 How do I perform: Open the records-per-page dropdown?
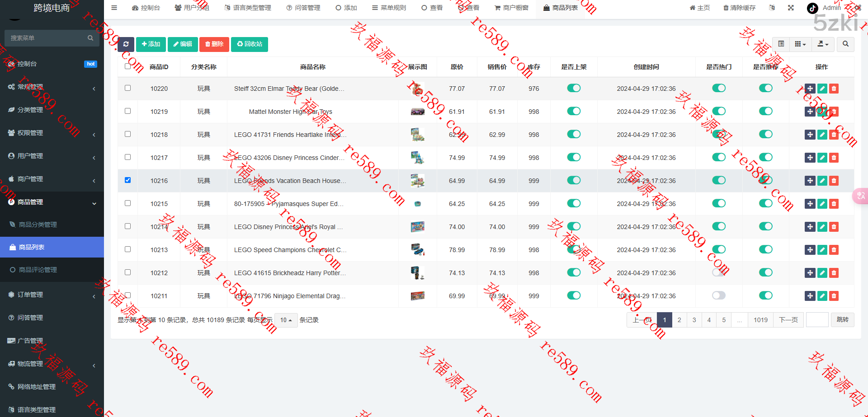tap(286, 320)
